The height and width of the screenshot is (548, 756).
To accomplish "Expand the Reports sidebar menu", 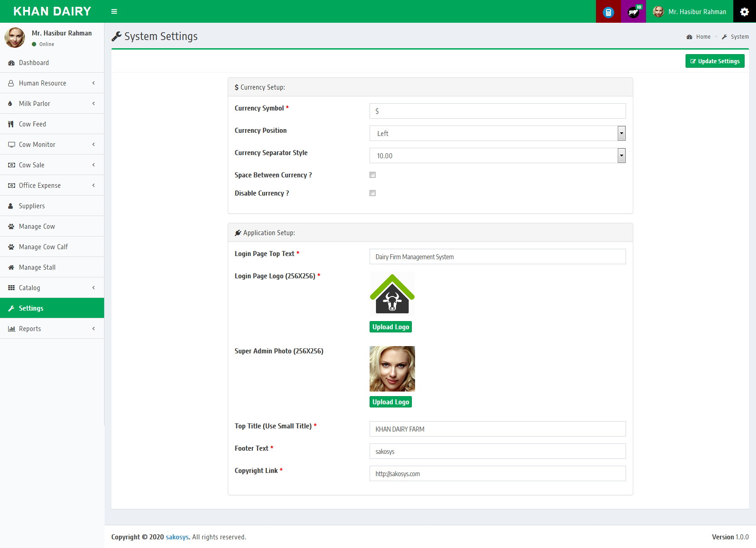I will point(52,329).
